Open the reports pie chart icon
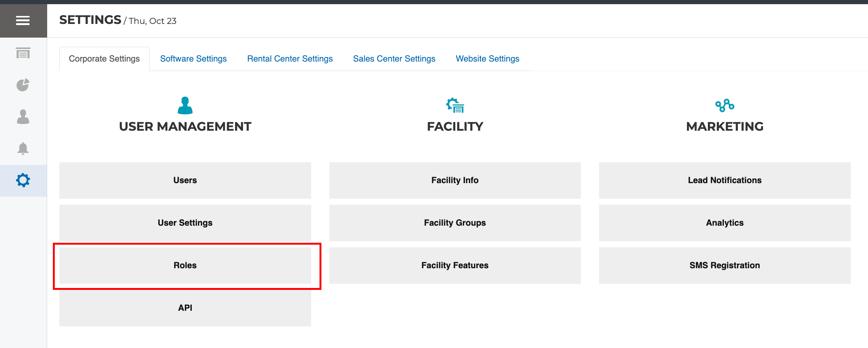868x348 pixels. pos(23,85)
